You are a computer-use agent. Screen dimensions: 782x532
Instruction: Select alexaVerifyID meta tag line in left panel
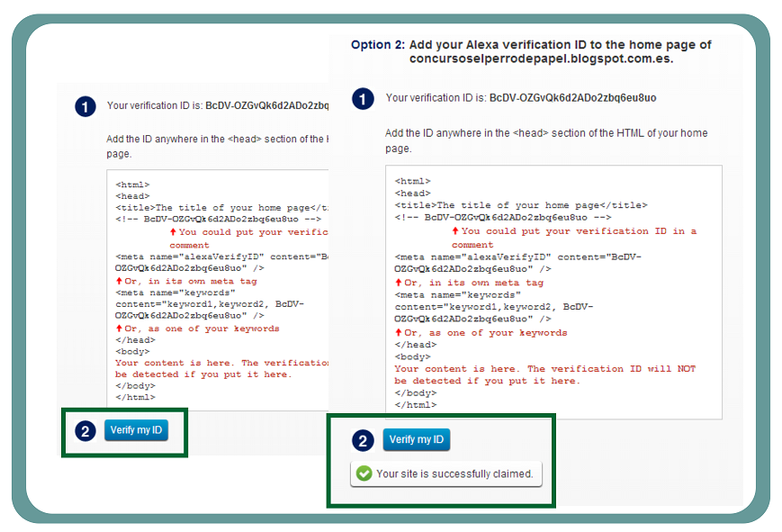coord(221,263)
